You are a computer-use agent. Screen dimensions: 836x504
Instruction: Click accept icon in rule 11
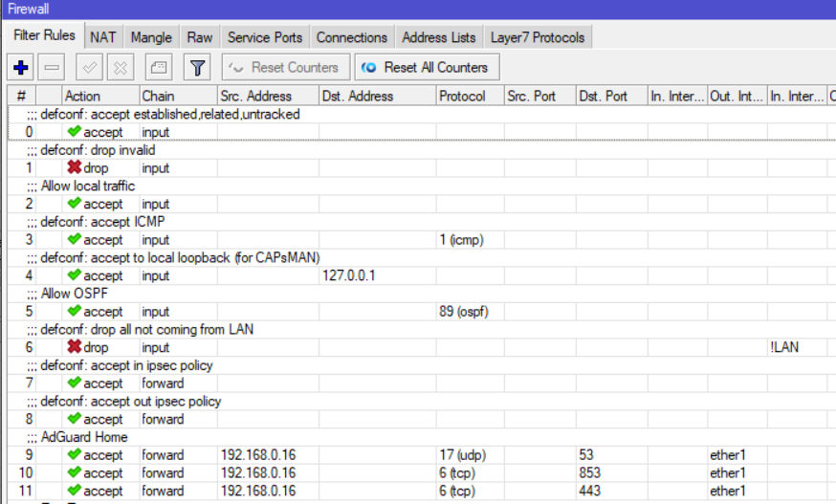pos(74,491)
